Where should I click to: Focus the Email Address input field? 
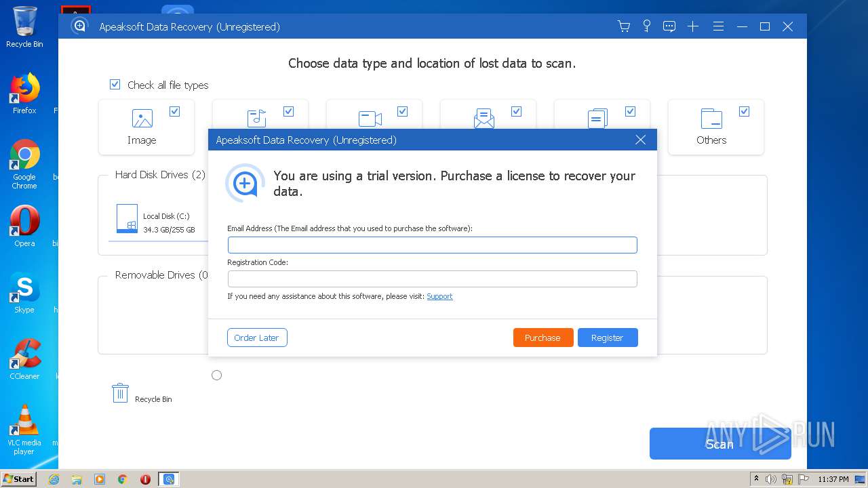433,245
